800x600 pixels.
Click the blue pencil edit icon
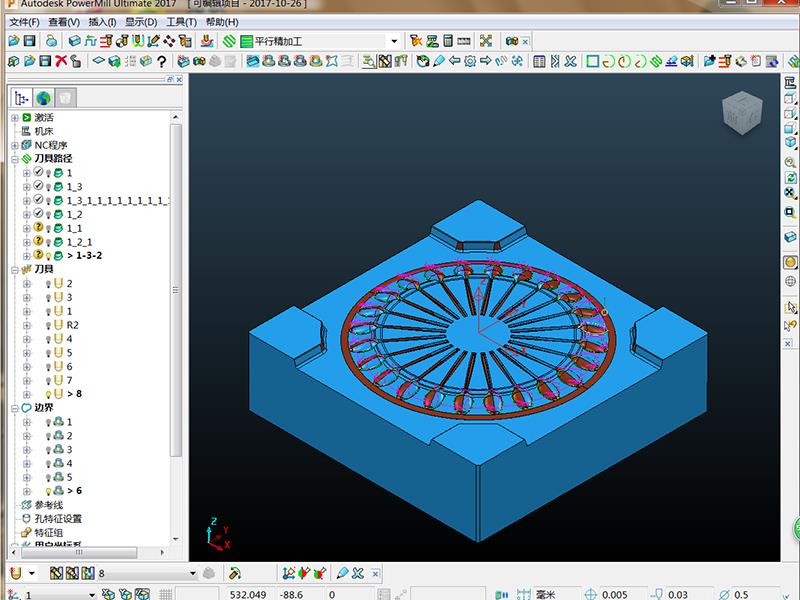(439, 61)
